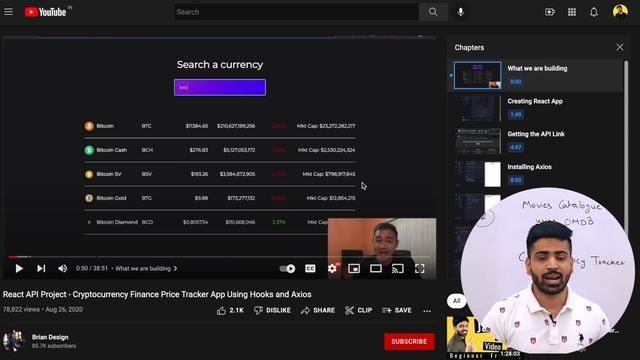
Task: Click the 'Creating React App' chapter thumbnail
Action: coord(478,108)
